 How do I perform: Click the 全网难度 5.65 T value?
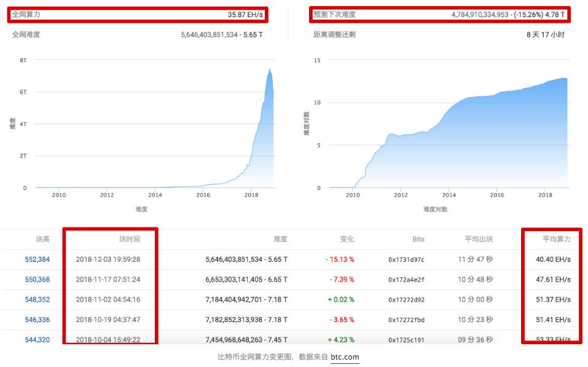pyautogui.click(x=222, y=34)
